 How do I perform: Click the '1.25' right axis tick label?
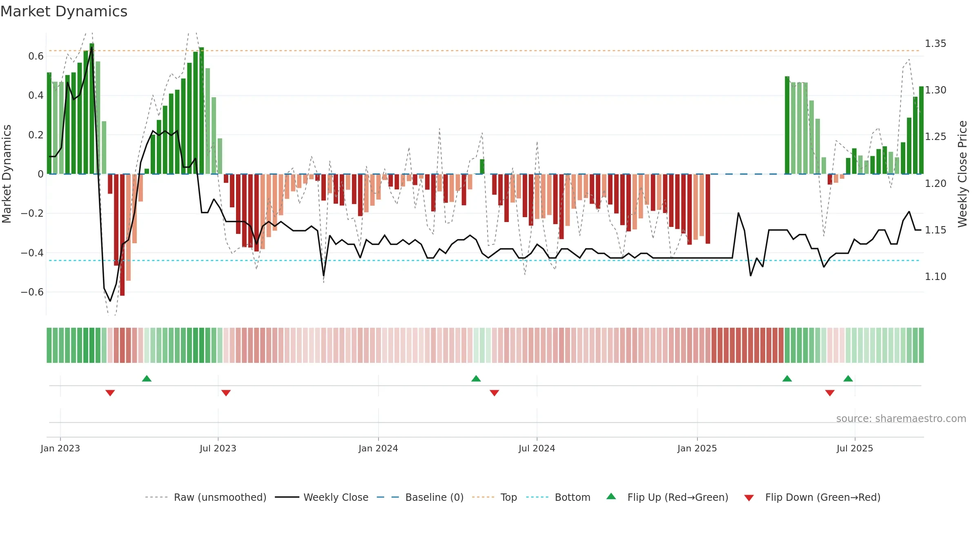click(935, 137)
